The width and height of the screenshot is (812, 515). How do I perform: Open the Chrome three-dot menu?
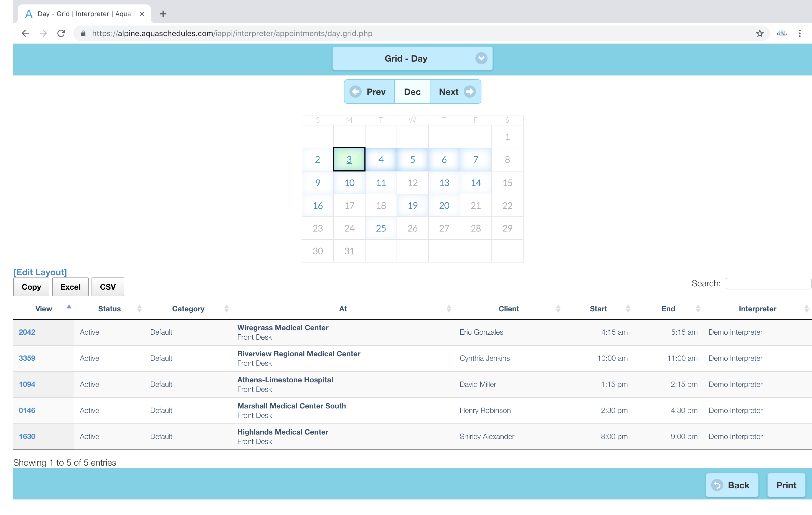tap(800, 33)
